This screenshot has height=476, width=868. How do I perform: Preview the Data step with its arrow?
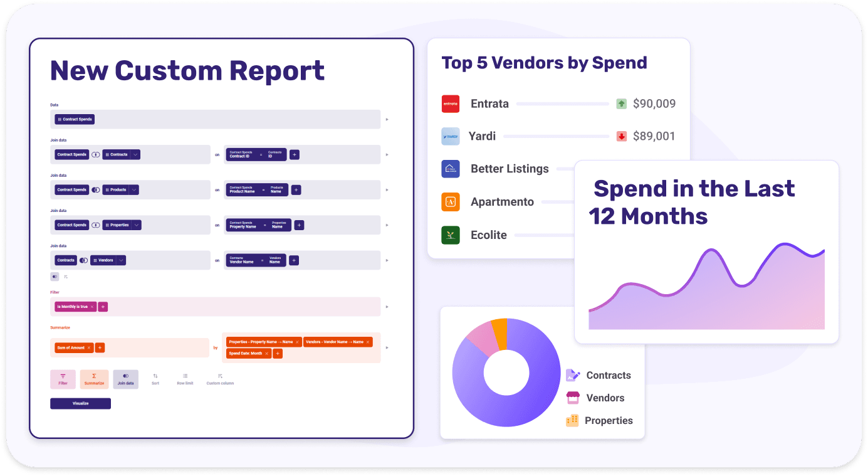click(387, 119)
